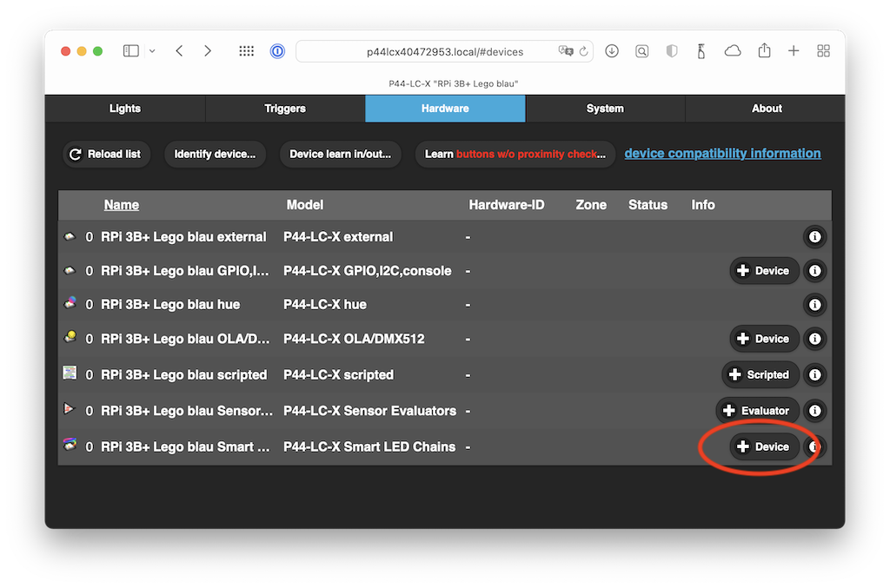Open Safari downloads from the toolbar

tap(612, 51)
